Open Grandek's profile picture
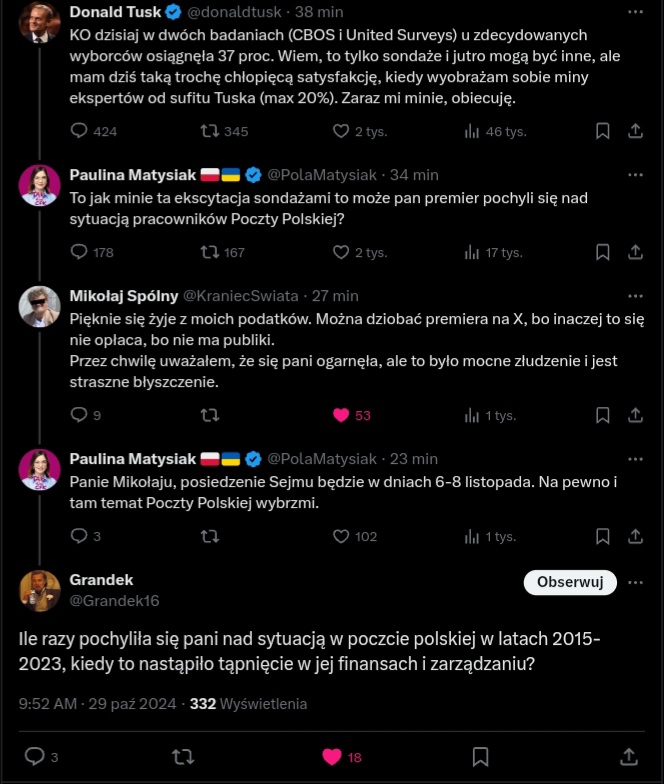 point(40,590)
